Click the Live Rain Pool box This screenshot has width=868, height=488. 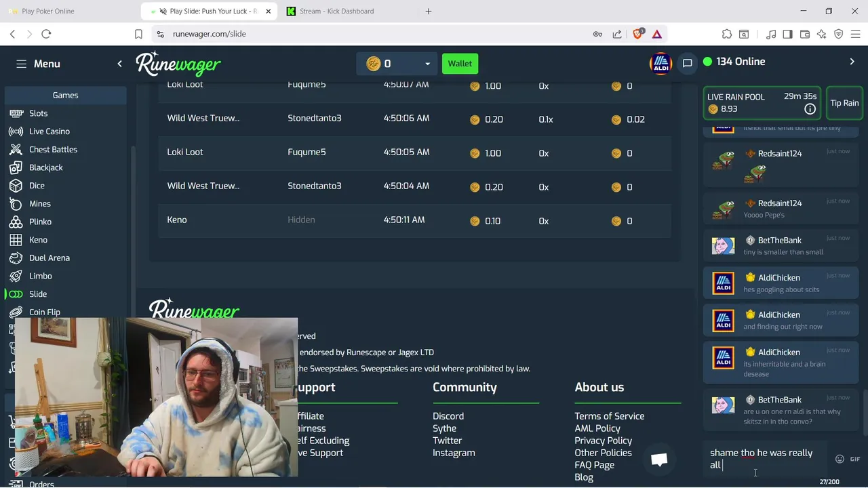tap(762, 103)
